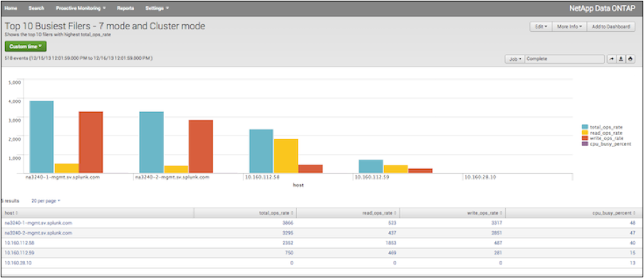Click cpu_busy_percent legend color swatch
This screenshot has width=644, height=278.
(x=584, y=144)
